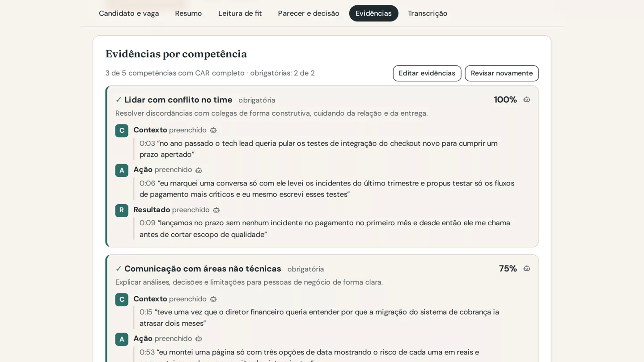The image size is (644, 362).
Task: Click the 100% score value
Action: coord(505,100)
